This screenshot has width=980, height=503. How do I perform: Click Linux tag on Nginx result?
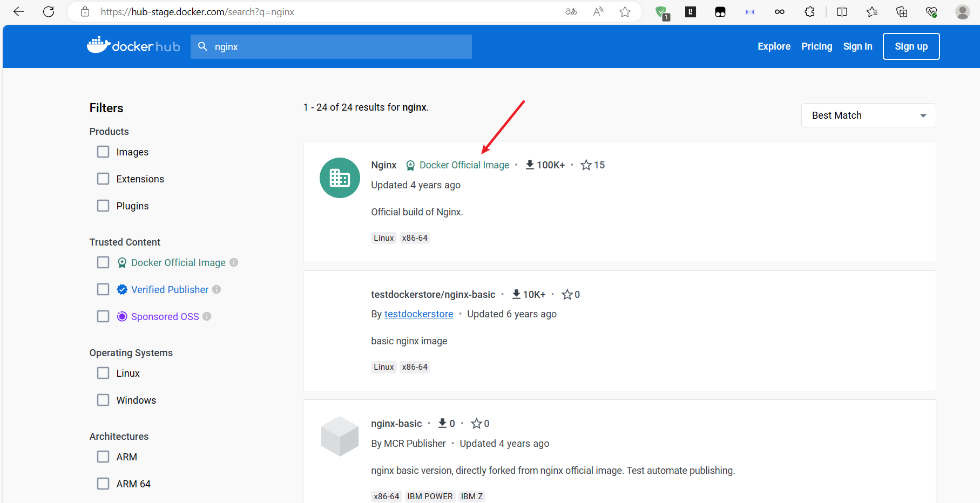point(384,238)
